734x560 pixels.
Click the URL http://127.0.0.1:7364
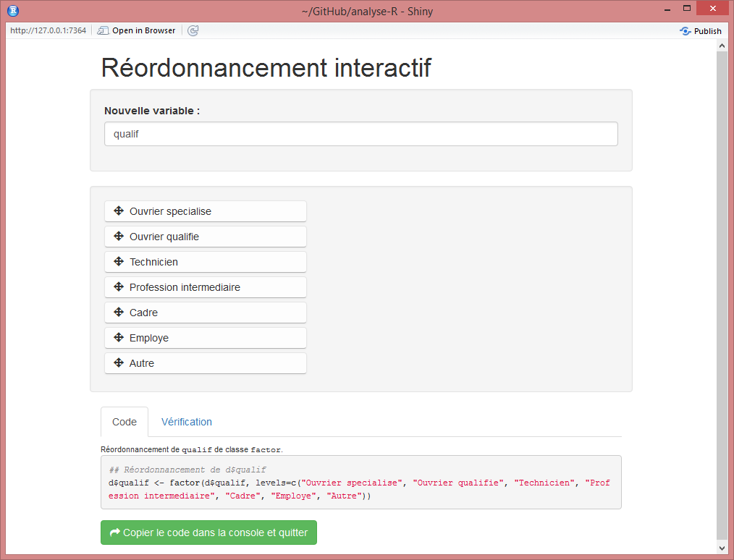(48, 30)
